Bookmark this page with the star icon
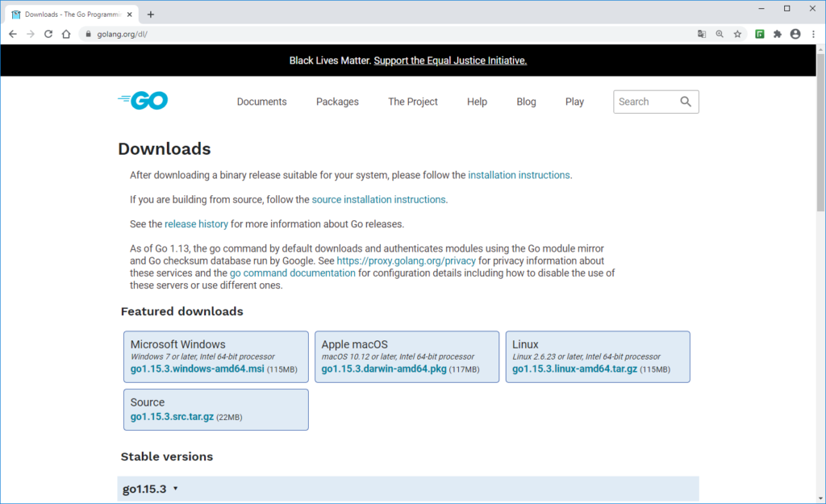 (x=737, y=34)
